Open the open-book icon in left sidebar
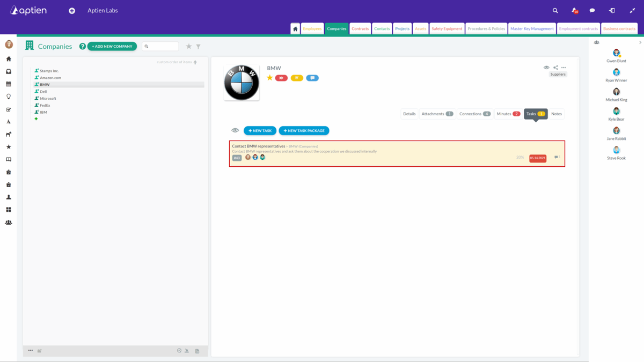644x362 pixels. click(9, 159)
